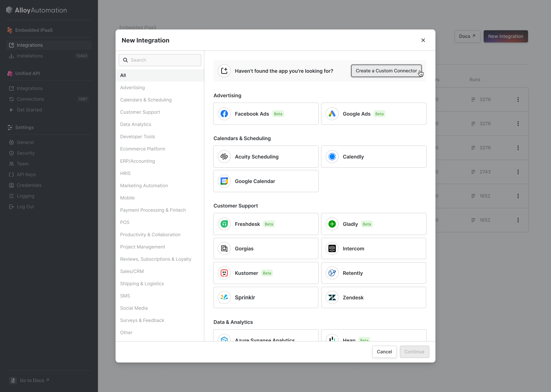
Task: Open Team settings in sidebar
Action: click(x=49, y=164)
